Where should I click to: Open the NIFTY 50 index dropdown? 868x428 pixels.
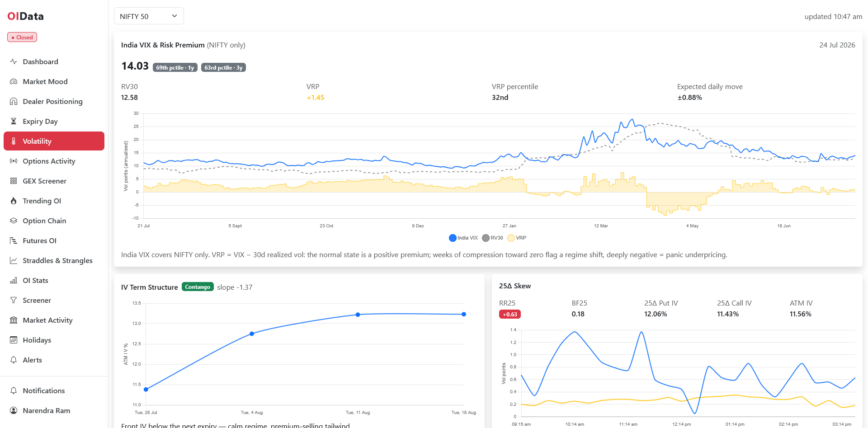[x=149, y=16]
